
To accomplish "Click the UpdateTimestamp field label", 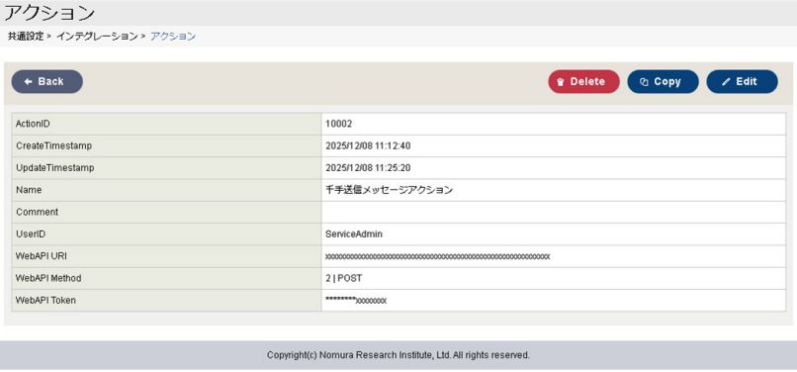I will point(55,168).
